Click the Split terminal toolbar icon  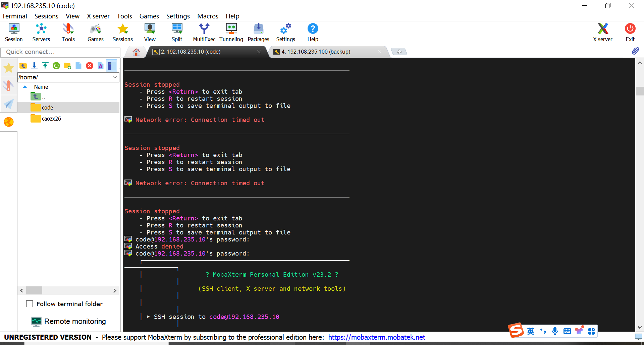(177, 32)
